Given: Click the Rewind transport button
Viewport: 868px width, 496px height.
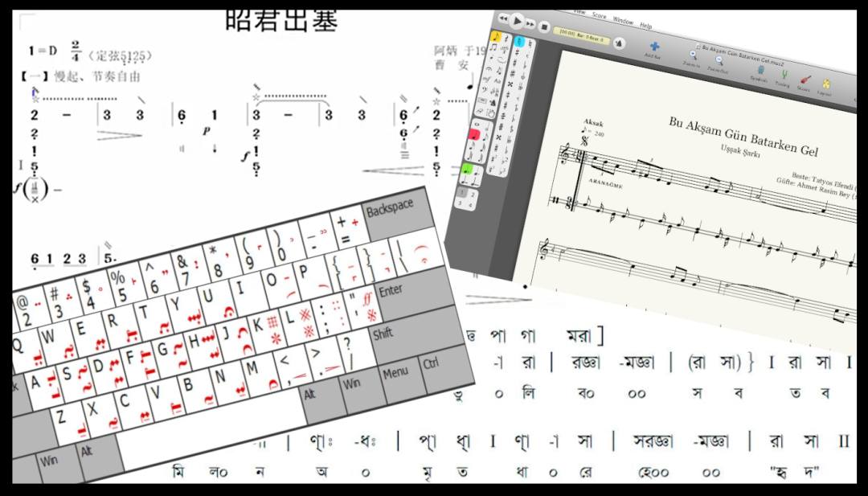Looking at the screenshot, I should pos(504,18).
